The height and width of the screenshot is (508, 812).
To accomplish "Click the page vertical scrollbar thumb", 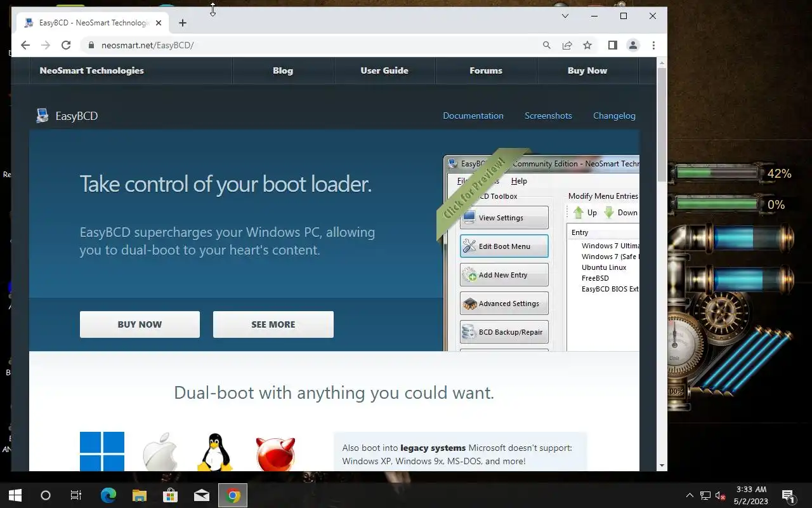I will coord(662,124).
